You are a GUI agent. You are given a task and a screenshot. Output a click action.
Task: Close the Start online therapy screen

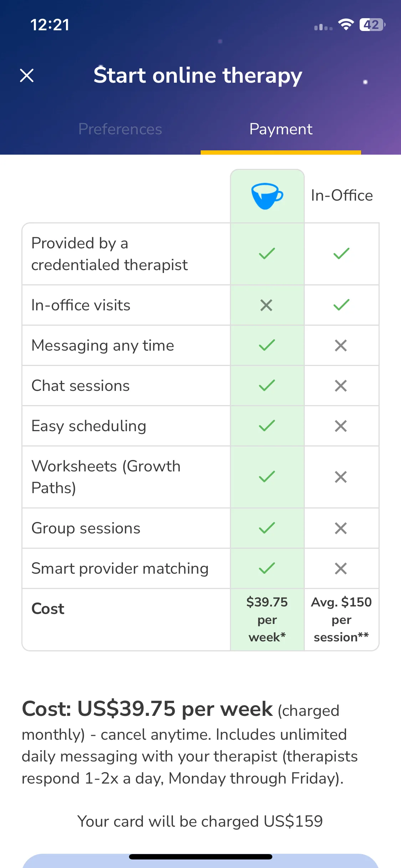tap(27, 76)
